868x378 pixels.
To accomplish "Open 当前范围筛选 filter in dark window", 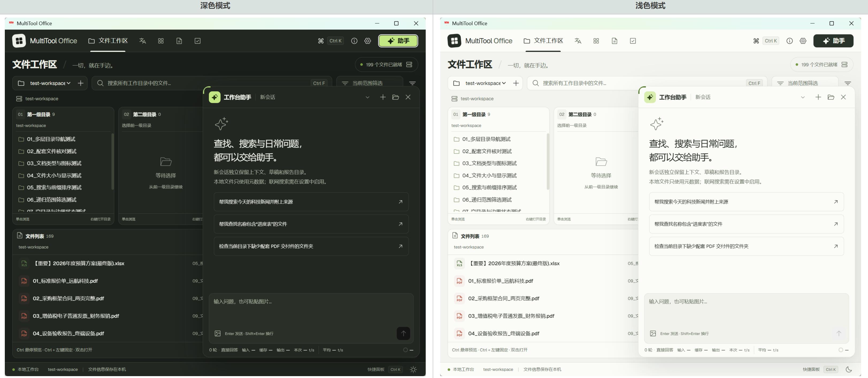I will [x=370, y=83].
